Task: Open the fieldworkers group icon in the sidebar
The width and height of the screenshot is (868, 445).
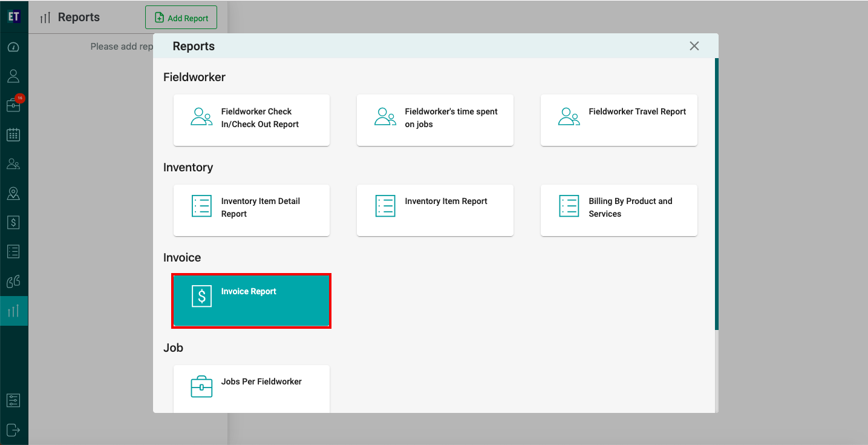Action: pos(13,163)
